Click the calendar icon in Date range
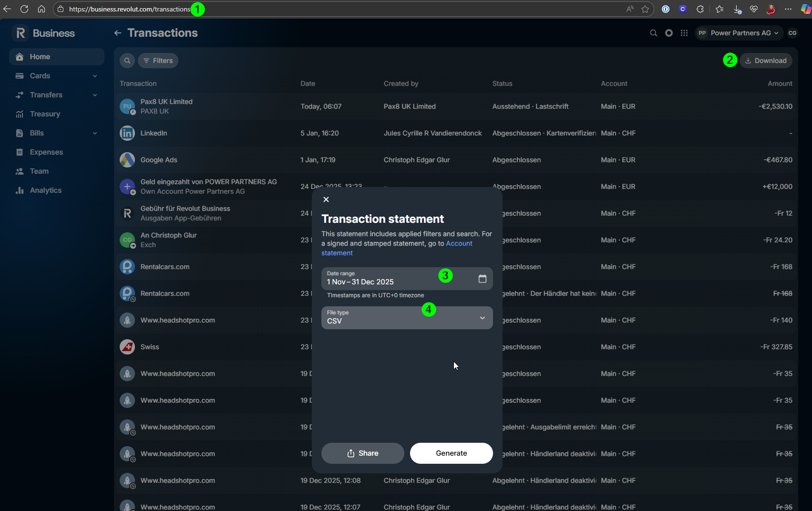The height and width of the screenshot is (511, 812). 482,279
